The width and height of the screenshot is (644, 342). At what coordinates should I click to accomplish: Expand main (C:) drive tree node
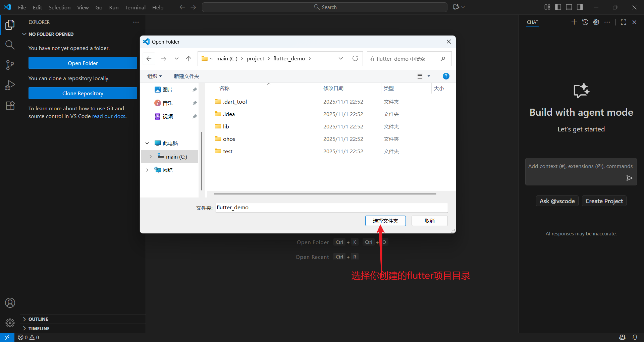point(151,157)
